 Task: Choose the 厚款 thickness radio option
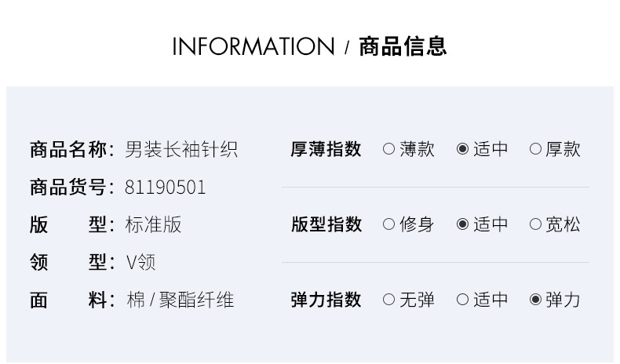tap(535, 149)
